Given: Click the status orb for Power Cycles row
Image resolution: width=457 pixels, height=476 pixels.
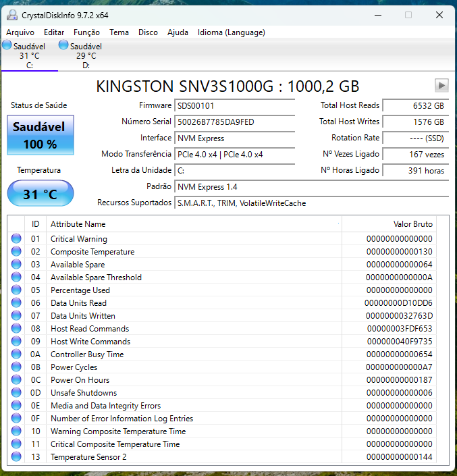Looking at the screenshot, I should pyautogui.click(x=16, y=367).
